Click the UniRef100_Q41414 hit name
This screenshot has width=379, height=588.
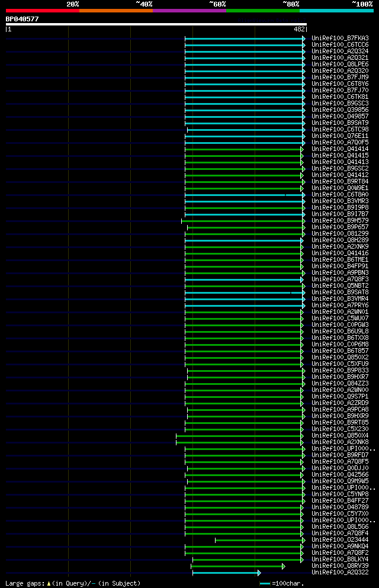click(340, 149)
